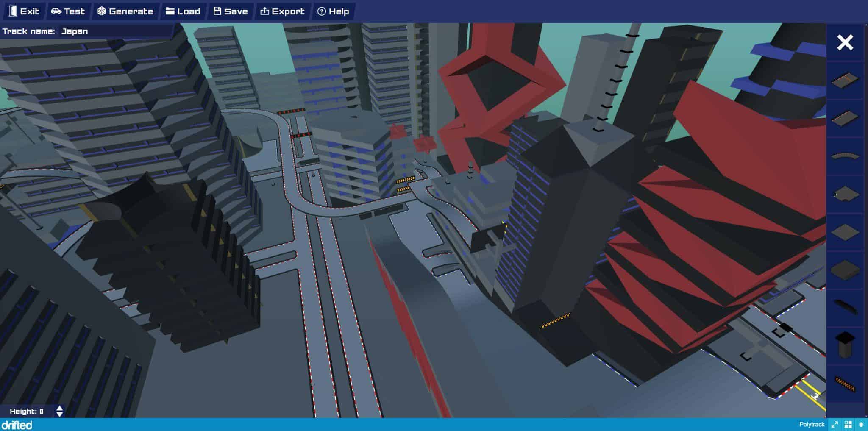Export the Japan track
This screenshot has height=431, width=868.
(282, 11)
